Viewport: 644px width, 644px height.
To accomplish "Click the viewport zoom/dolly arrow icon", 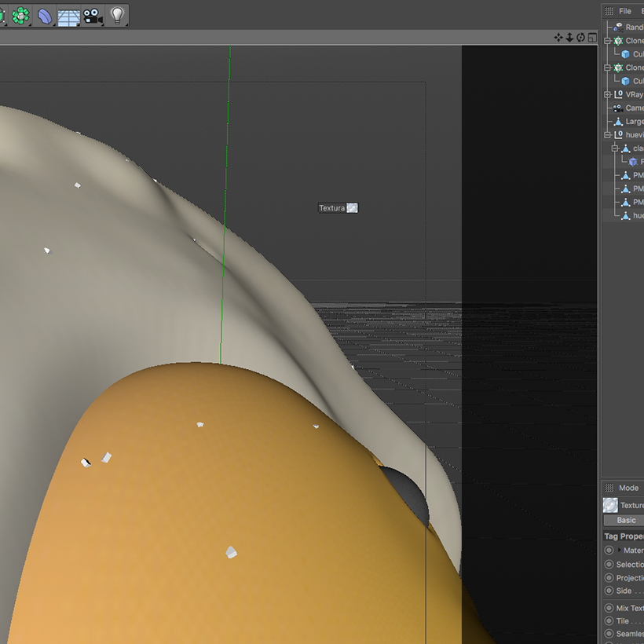I will click(x=569, y=37).
